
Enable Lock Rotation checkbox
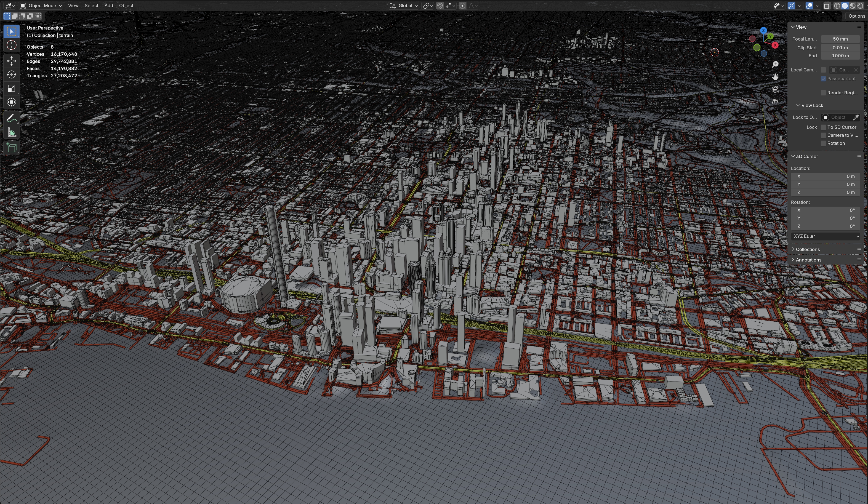[823, 143]
